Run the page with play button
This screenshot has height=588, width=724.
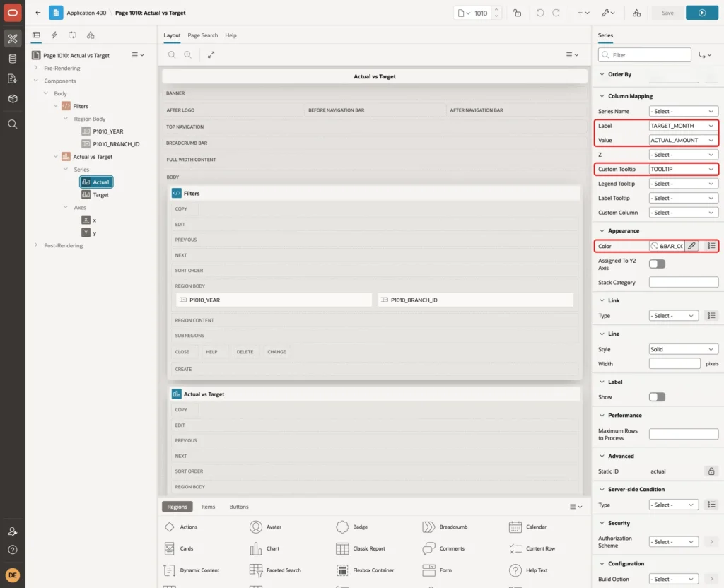(702, 13)
